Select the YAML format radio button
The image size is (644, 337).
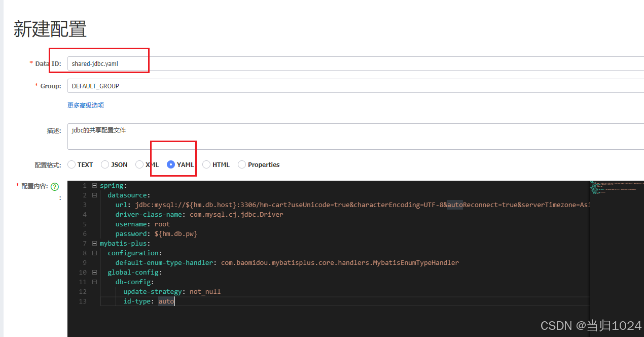(171, 164)
